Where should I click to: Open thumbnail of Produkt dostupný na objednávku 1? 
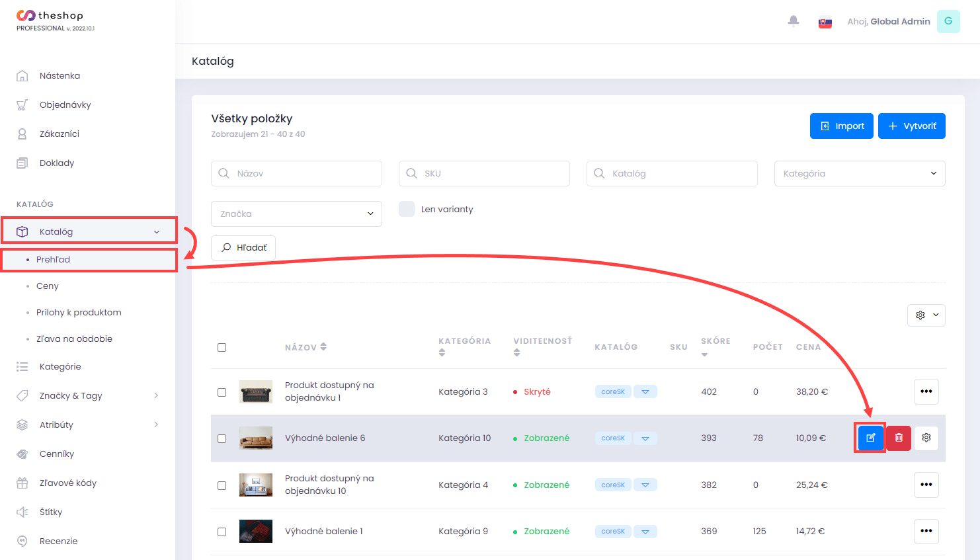256,391
